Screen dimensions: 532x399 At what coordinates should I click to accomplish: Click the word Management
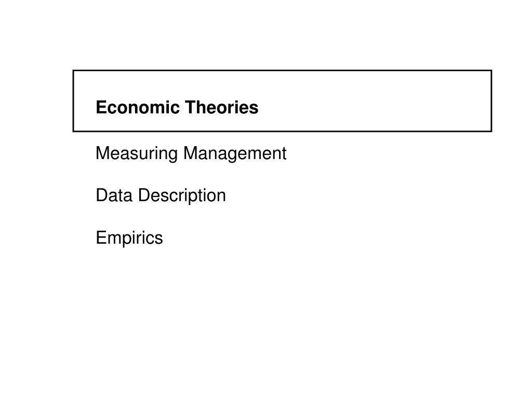[x=235, y=154]
